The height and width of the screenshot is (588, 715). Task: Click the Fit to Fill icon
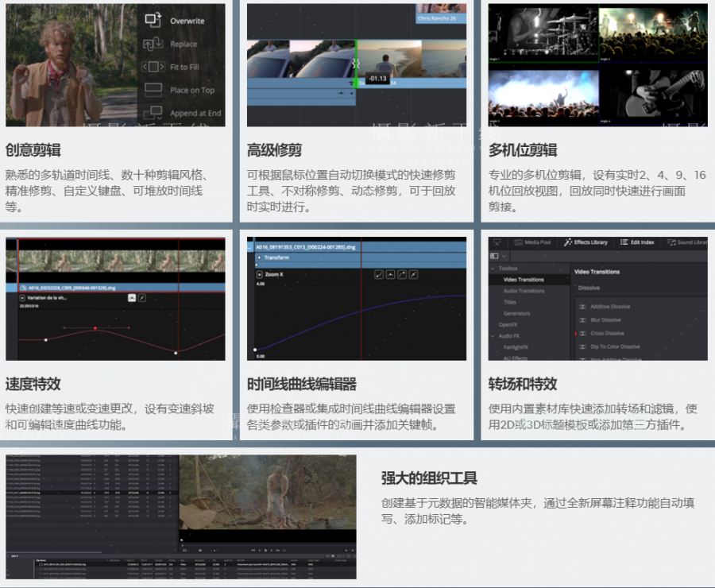coord(153,67)
